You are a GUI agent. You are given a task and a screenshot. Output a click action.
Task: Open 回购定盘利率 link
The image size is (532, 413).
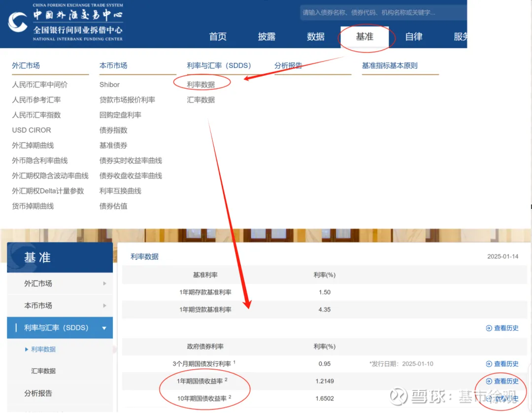[120, 115]
